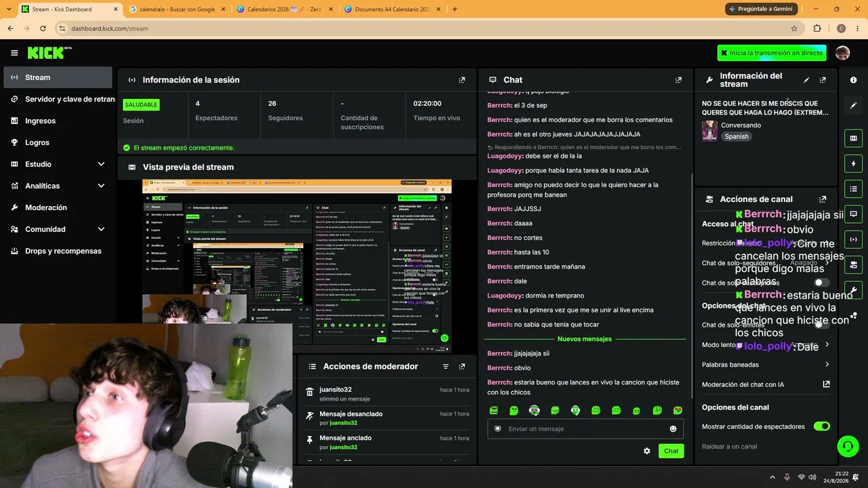This screenshot has width=868, height=488.
Task: Click the Nuevos mensajes divider label
Action: (585, 339)
